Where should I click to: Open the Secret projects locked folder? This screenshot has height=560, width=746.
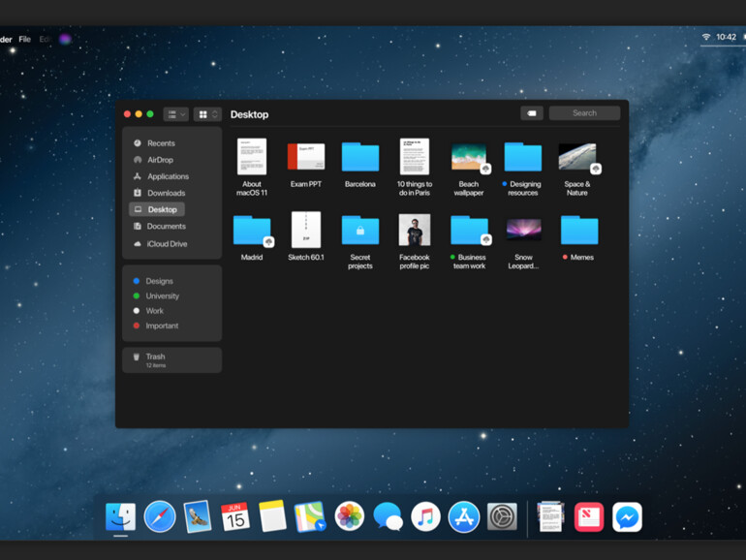pyautogui.click(x=360, y=231)
